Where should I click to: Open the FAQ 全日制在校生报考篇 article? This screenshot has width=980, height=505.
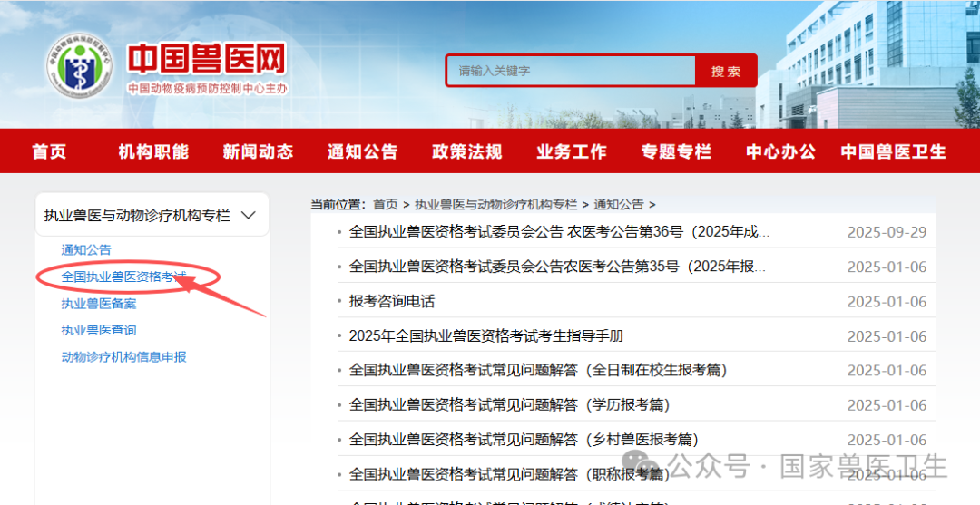pyautogui.click(x=538, y=370)
